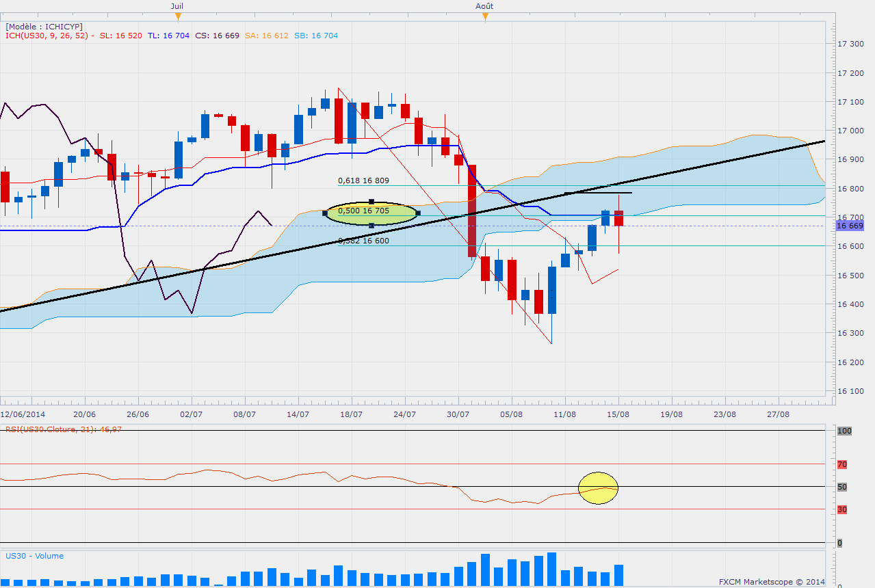The image size is (875, 588).
Task: Click the final volume bar under 15/08
Action: point(618,575)
